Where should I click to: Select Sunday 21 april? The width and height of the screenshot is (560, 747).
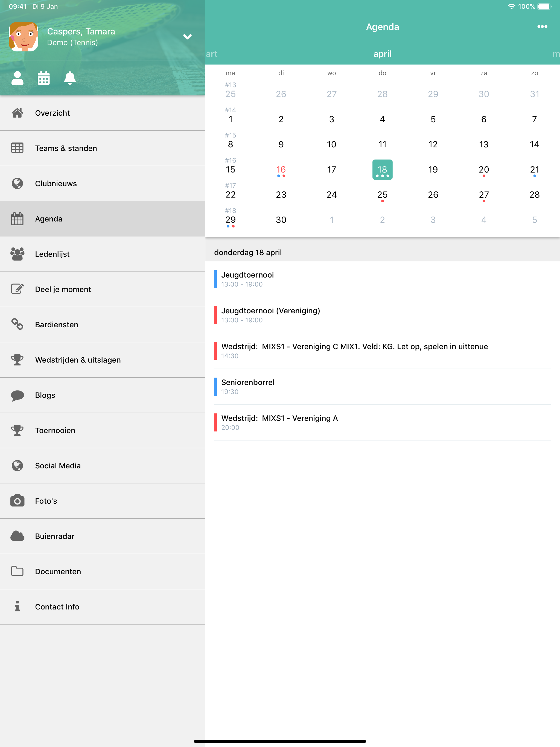[x=534, y=170]
